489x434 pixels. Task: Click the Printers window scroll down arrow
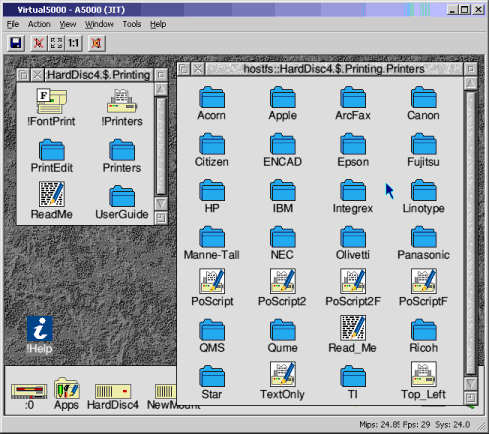click(x=471, y=384)
